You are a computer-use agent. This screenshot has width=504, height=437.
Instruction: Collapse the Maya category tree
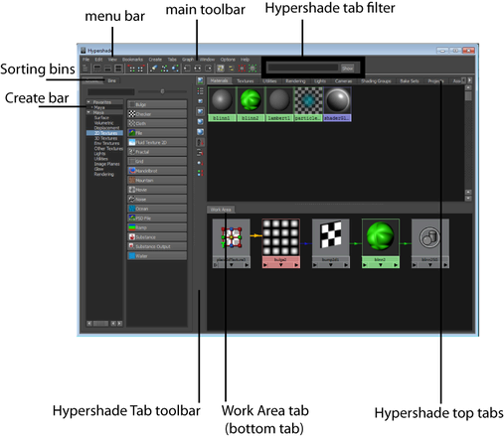tap(88, 112)
